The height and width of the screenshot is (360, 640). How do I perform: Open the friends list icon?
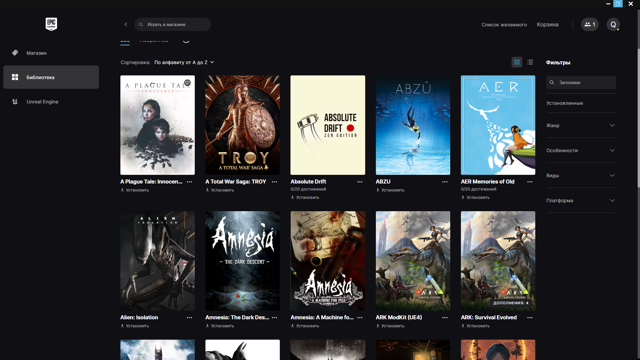(x=590, y=24)
